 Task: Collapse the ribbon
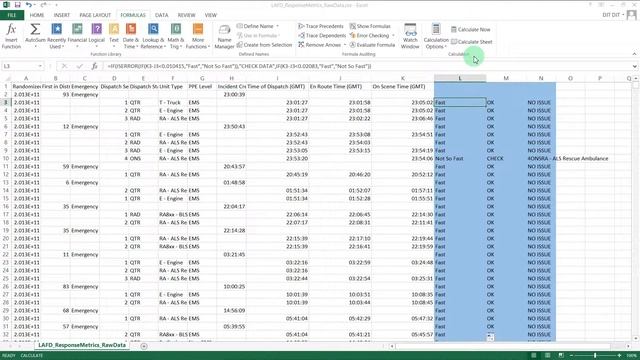[634, 54]
